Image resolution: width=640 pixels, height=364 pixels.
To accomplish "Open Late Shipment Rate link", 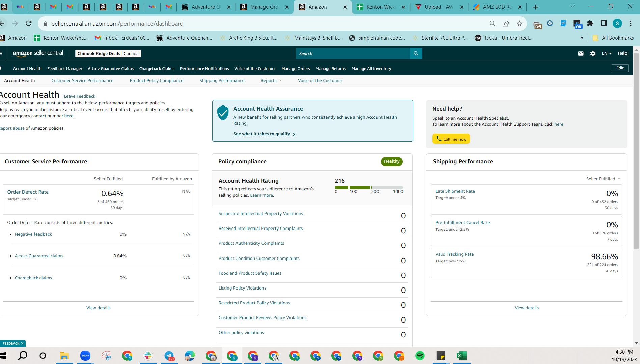I will coord(455,191).
